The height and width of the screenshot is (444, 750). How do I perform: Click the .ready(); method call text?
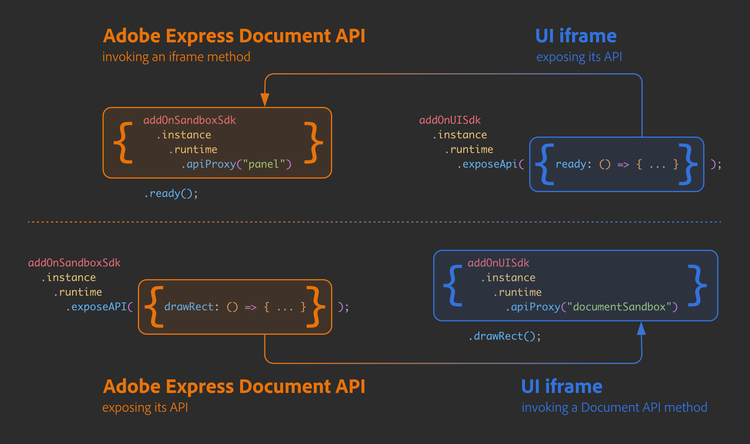click(x=170, y=193)
